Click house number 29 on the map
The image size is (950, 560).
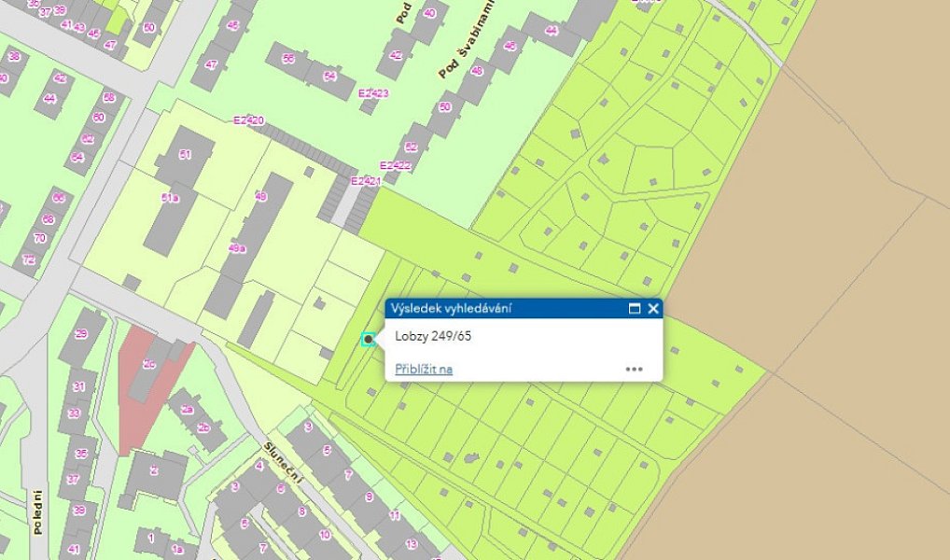tap(81, 333)
